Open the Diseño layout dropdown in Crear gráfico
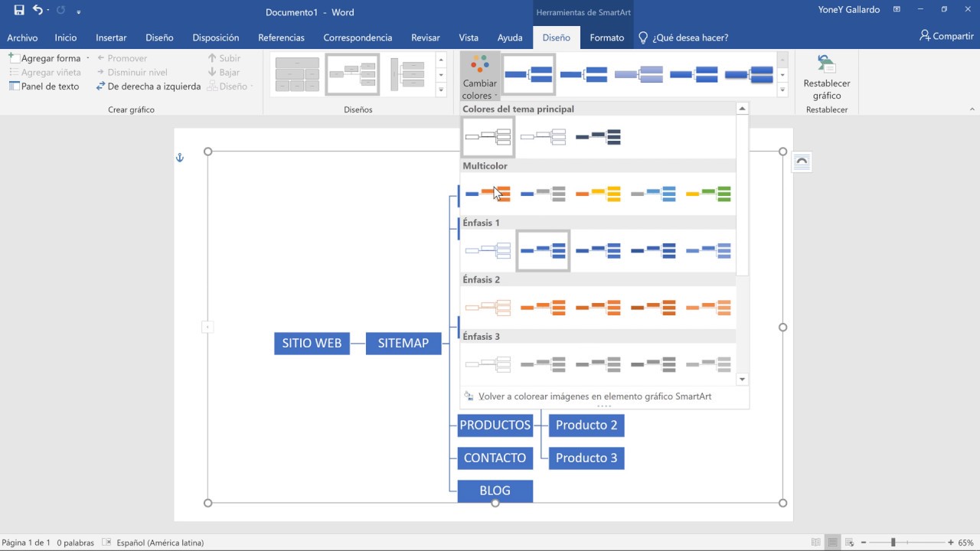Screen dimensions: 980x551 [x=231, y=86]
